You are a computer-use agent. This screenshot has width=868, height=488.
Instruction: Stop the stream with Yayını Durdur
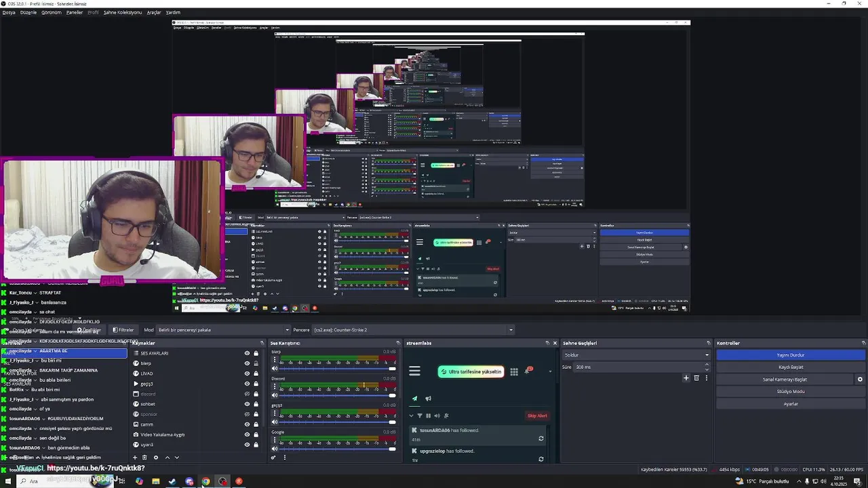(x=791, y=355)
